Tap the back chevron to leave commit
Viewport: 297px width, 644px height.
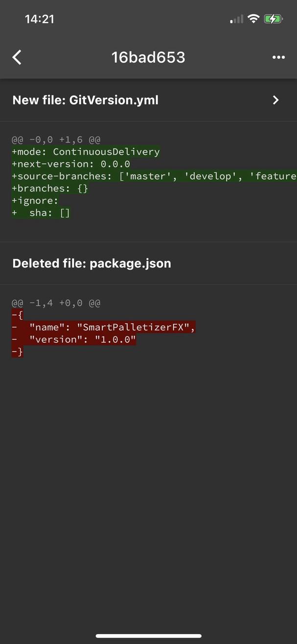[x=17, y=57]
